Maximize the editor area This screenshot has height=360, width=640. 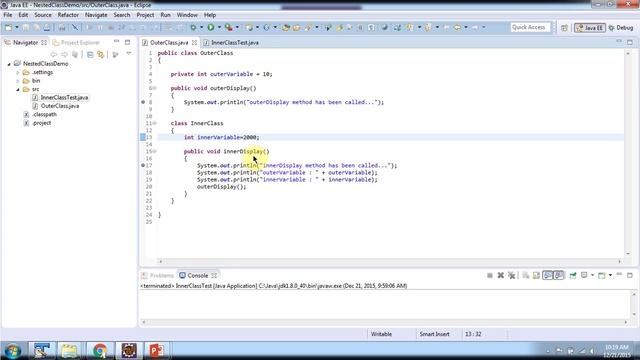click(x=630, y=42)
